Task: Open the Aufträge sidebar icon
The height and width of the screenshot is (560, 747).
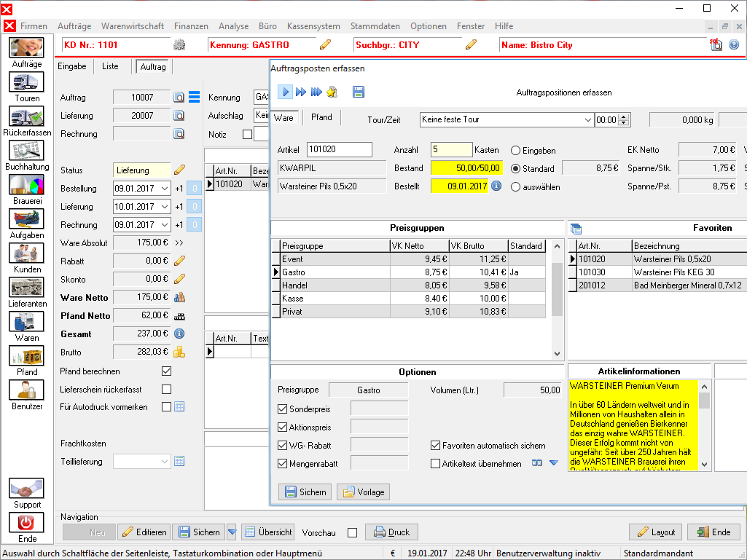Action: (x=27, y=47)
